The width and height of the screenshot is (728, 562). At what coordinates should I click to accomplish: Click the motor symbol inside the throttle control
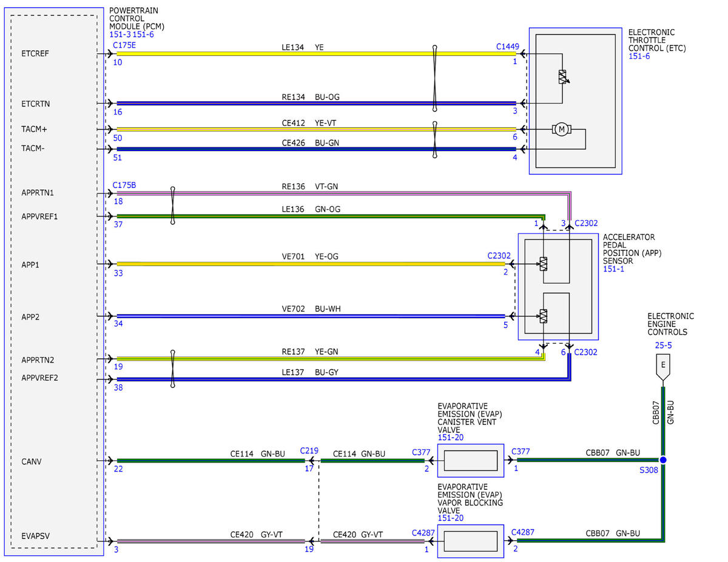tap(561, 129)
